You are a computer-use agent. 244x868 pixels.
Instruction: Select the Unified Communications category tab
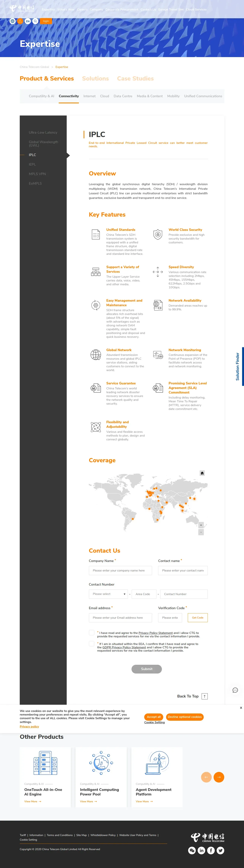203,96
